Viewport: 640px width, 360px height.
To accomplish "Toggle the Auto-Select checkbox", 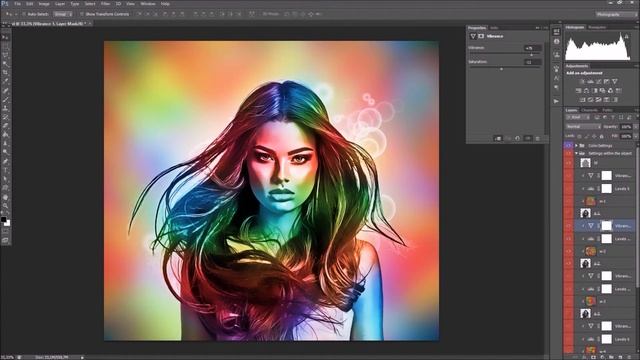I will pyautogui.click(x=24, y=14).
